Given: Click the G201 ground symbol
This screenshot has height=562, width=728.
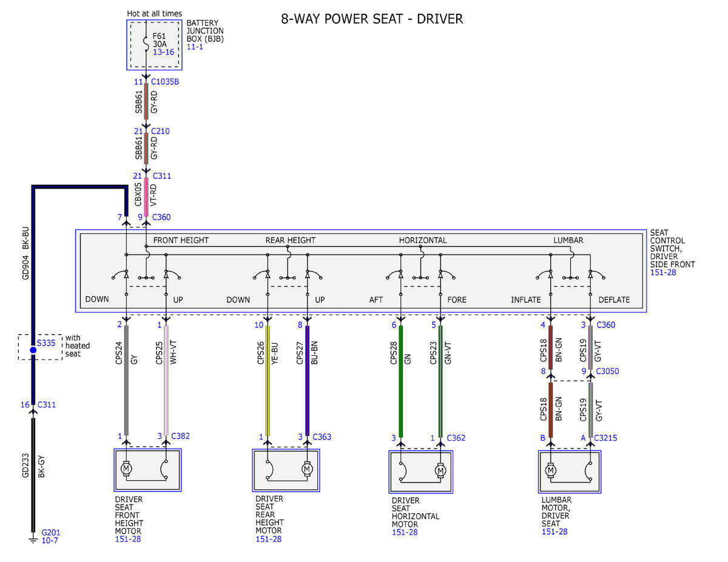Looking at the screenshot, I should point(33,537).
